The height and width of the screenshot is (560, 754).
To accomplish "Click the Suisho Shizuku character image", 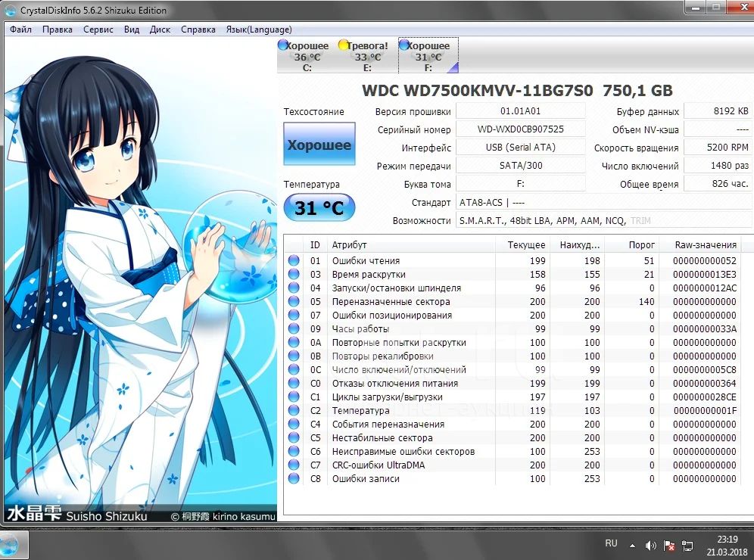I will [x=140, y=280].
